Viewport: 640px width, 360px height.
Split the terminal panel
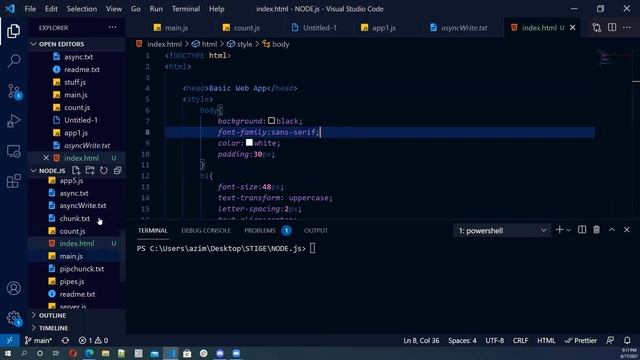coord(582,230)
